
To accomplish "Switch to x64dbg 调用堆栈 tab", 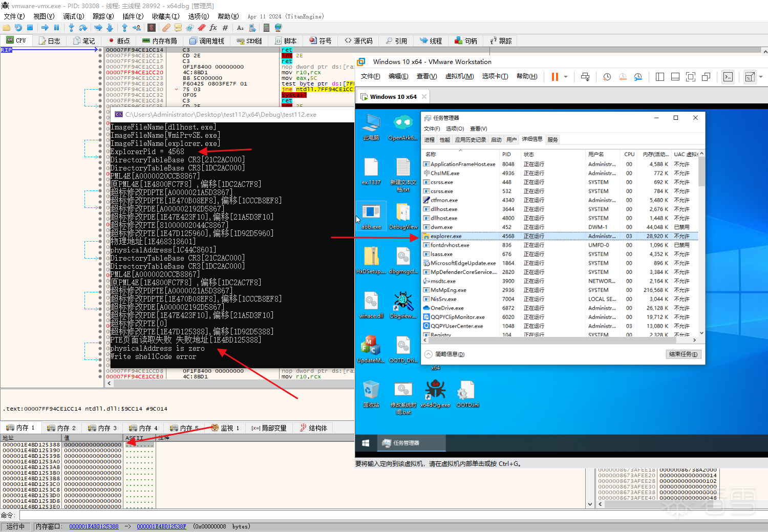I will pyautogui.click(x=207, y=41).
